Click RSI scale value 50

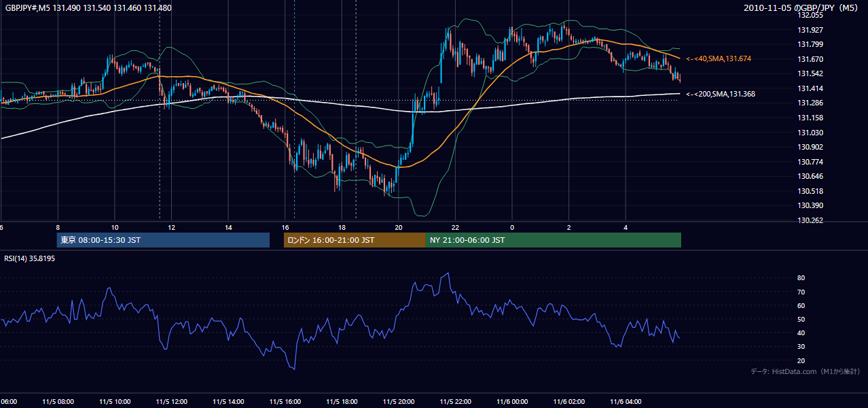pos(801,319)
